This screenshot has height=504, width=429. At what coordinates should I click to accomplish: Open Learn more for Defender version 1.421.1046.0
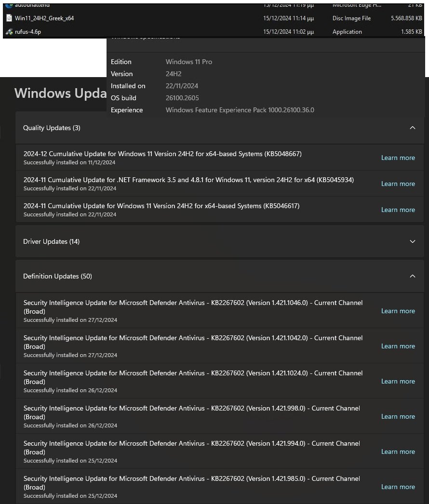point(398,311)
